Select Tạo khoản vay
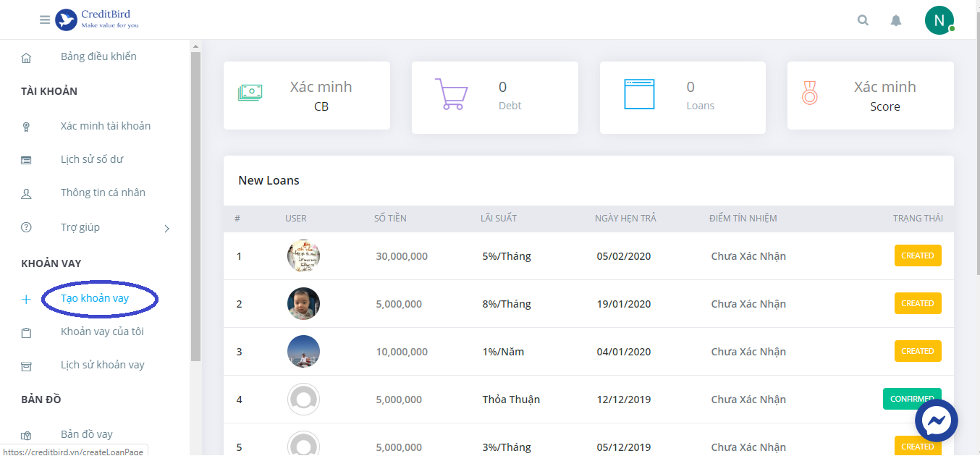The width and height of the screenshot is (980, 469). (x=95, y=298)
